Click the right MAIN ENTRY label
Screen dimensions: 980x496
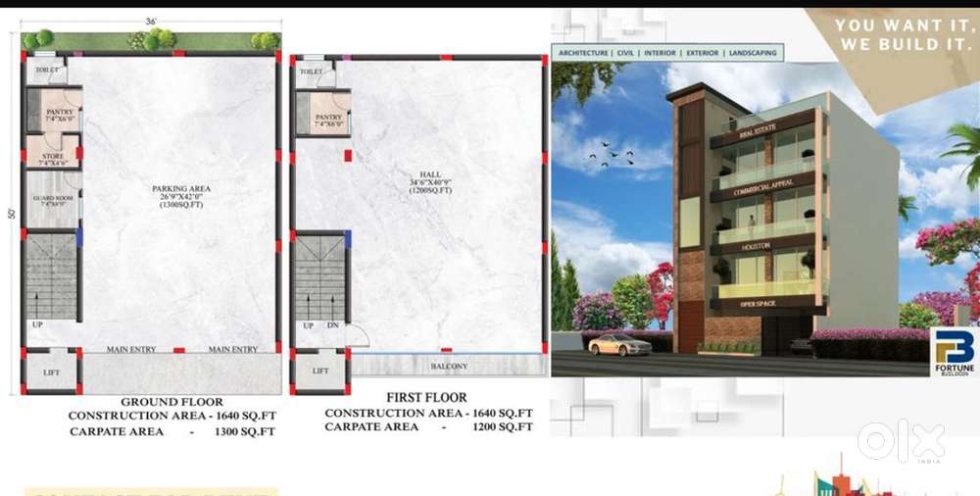(x=232, y=350)
